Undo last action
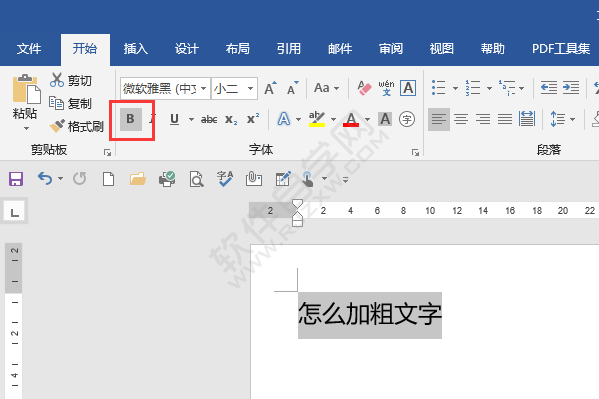This screenshot has width=599, height=399. click(x=45, y=178)
